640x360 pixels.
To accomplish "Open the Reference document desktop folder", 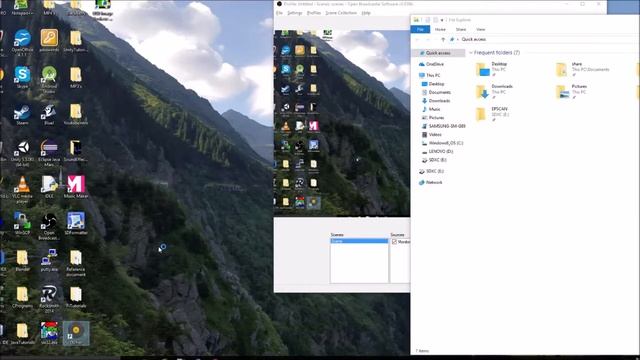I will coord(76,263).
